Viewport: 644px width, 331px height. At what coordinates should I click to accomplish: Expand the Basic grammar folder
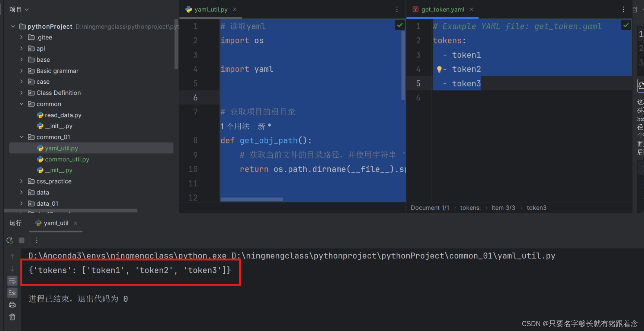point(22,71)
